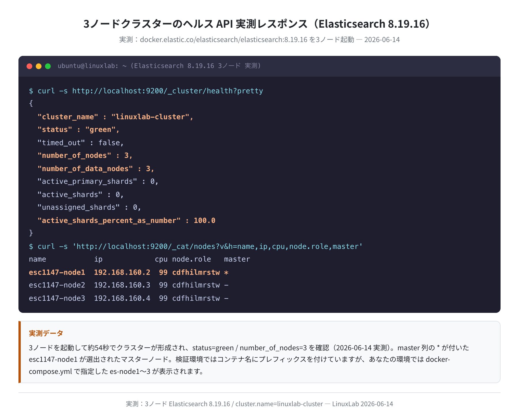The width and height of the screenshot is (519, 420).
Task: Click the cdfhilmrstw role on the node3 row
Action: click(x=196, y=298)
